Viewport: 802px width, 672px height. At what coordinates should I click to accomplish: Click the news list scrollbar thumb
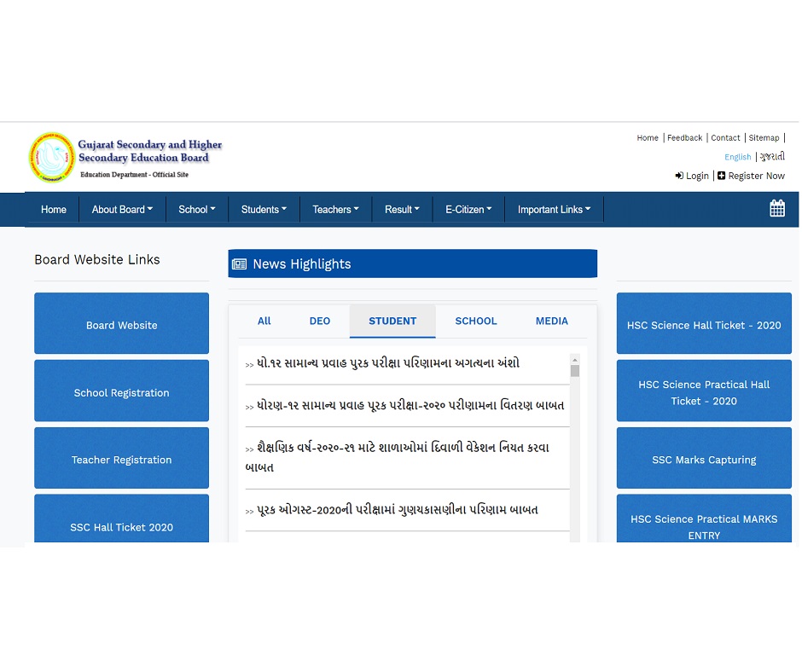(x=575, y=371)
